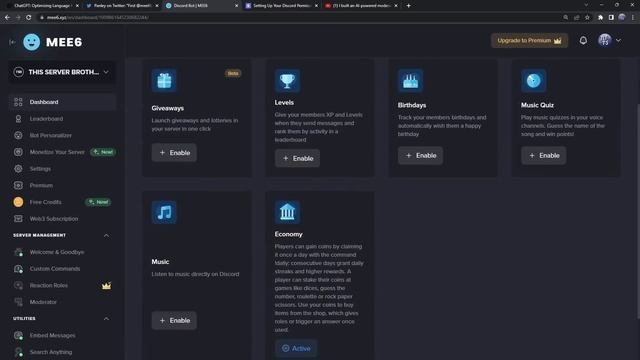The image size is (640, 360).
Task: Collapse the Utilities section
Action: [106, 319]
